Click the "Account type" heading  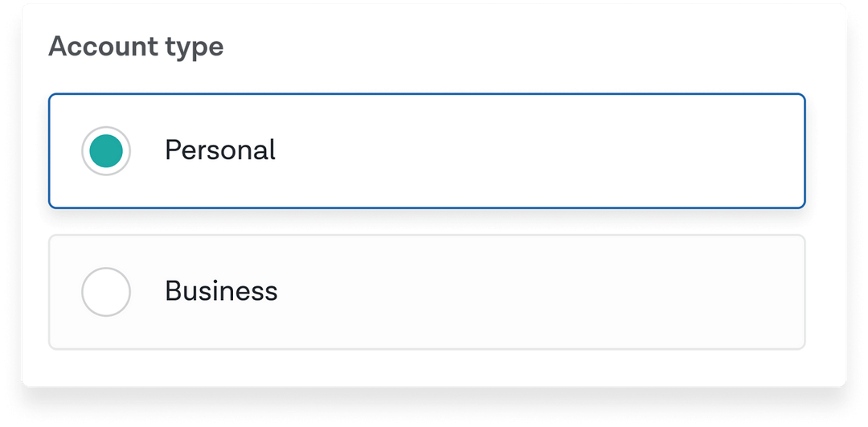click(x=136, y=47)
